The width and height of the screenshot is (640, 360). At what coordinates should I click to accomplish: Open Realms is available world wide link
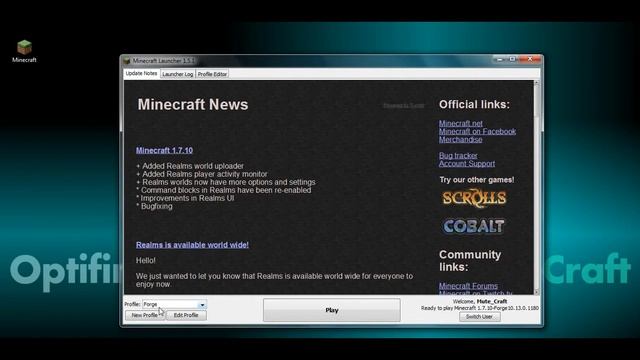tap(192, 245)
